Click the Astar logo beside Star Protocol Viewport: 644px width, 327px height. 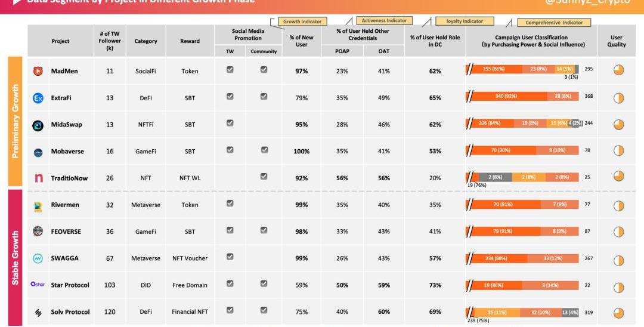[x=38, y=284]
